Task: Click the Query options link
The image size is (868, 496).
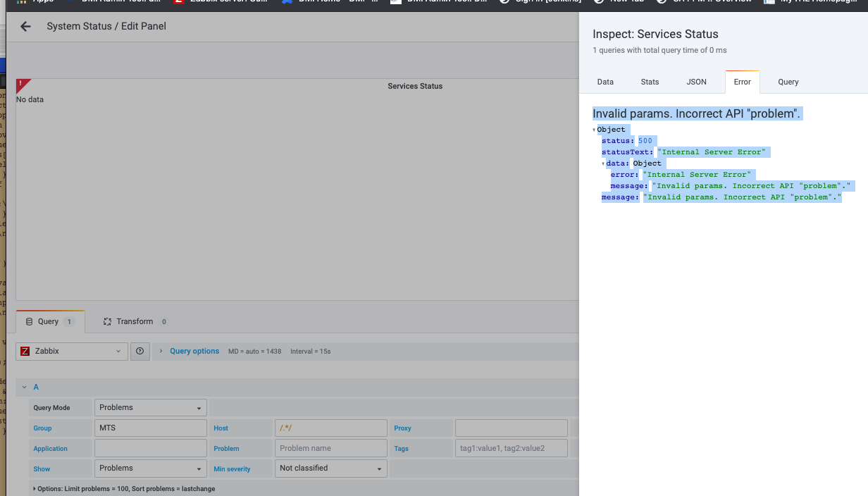Action: pyautogui.click(x=194, y=351)
